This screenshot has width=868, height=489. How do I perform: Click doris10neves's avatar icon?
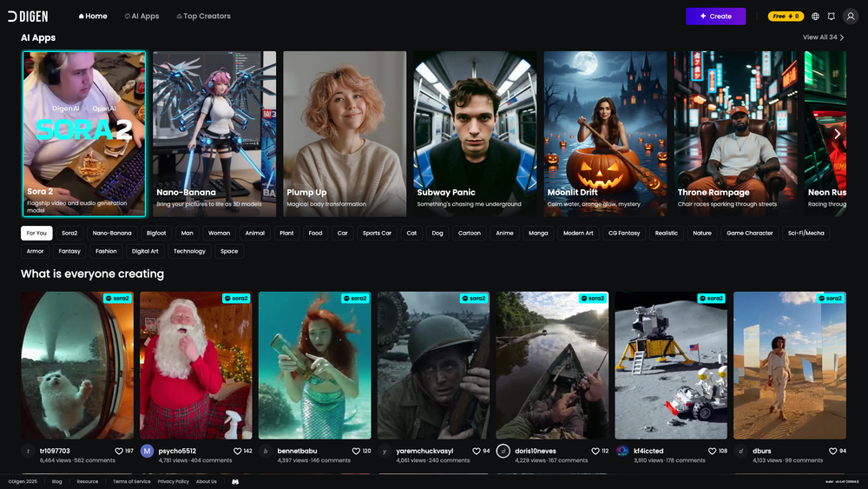503,451
